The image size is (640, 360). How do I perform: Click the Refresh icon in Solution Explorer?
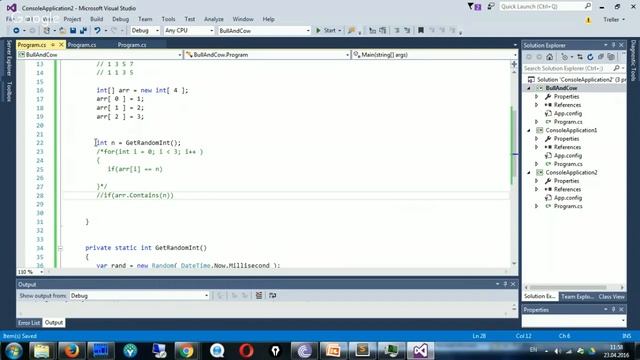tap(590, 57)
